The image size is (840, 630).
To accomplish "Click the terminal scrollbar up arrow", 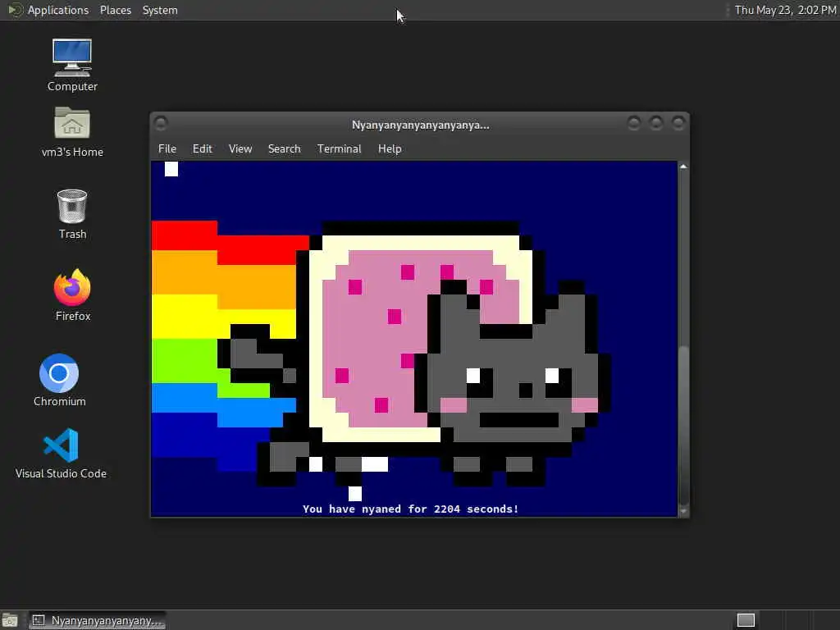I will click(x=683, y=167).
